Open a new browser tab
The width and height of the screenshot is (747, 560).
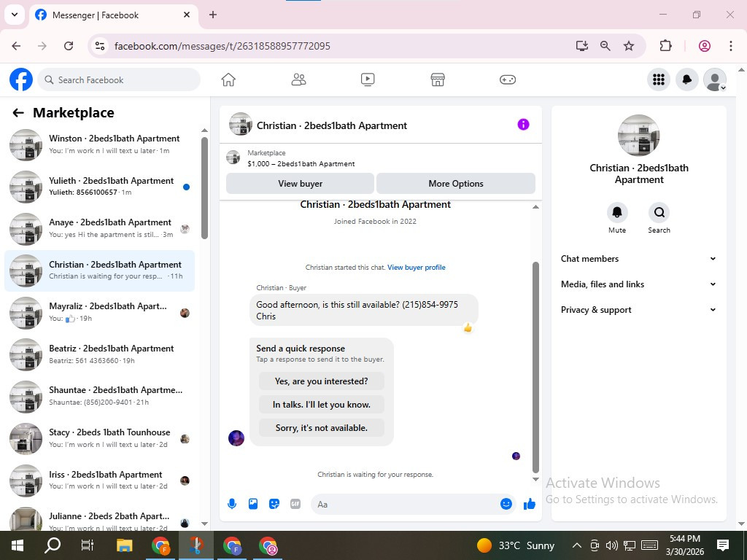tap(213, 15)
